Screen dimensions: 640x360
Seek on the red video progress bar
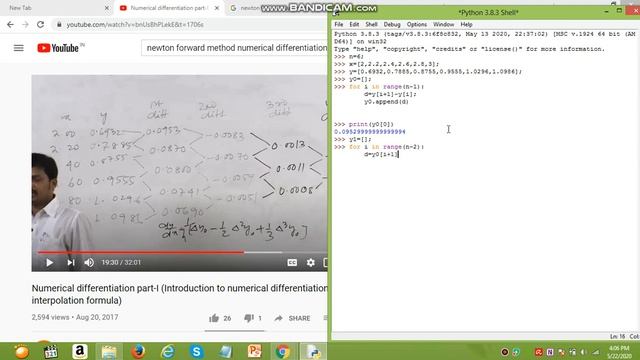tap(141, 252)
